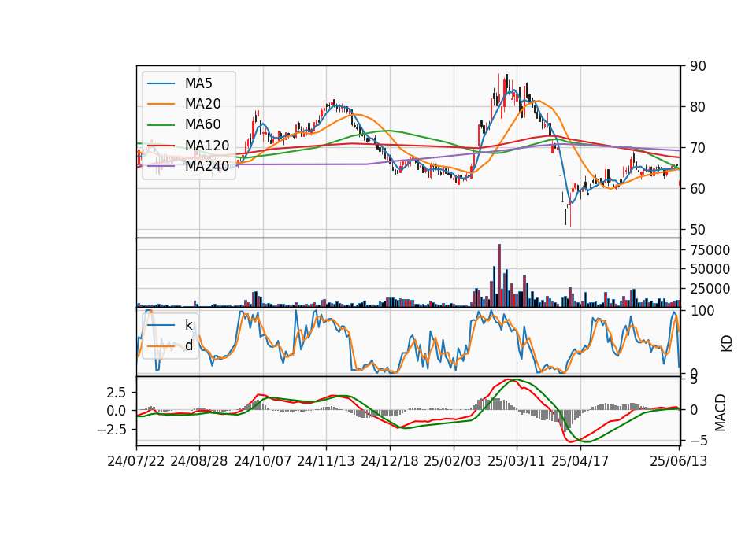Click the price axis value 50
The width and height of the screenshot is (756, 543).
coord(698,230)
